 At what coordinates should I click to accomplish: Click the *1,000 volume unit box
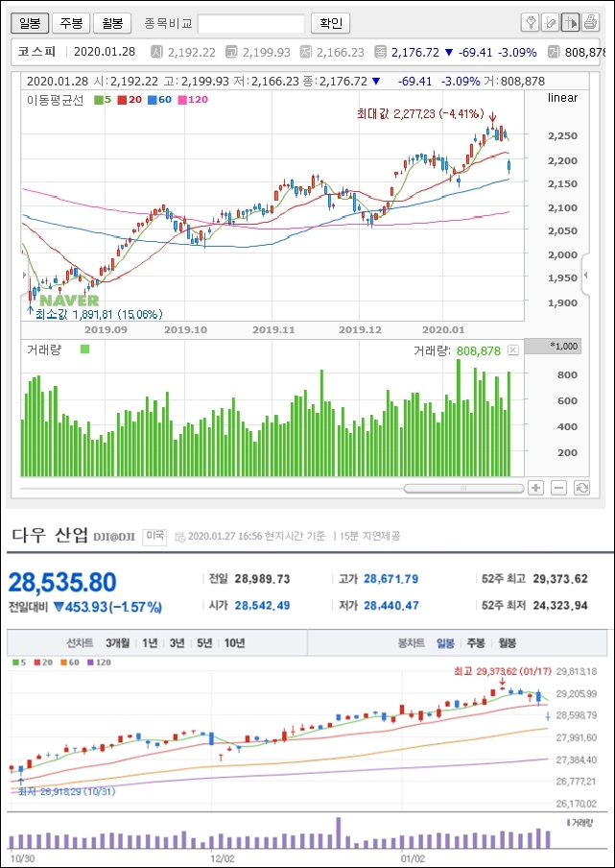tap(553, 347)
